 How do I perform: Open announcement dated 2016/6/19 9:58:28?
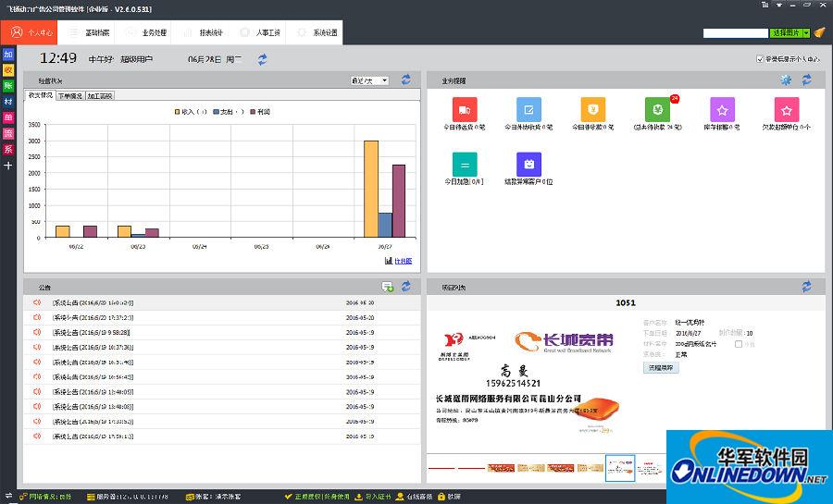(x=222, y=332)
